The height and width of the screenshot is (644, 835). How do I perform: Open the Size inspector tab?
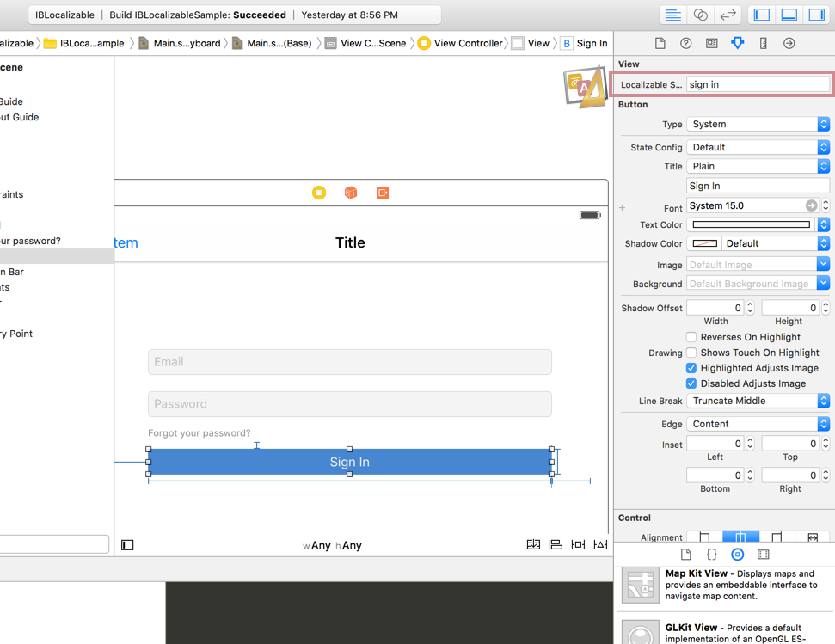click(x=763, y=43)
